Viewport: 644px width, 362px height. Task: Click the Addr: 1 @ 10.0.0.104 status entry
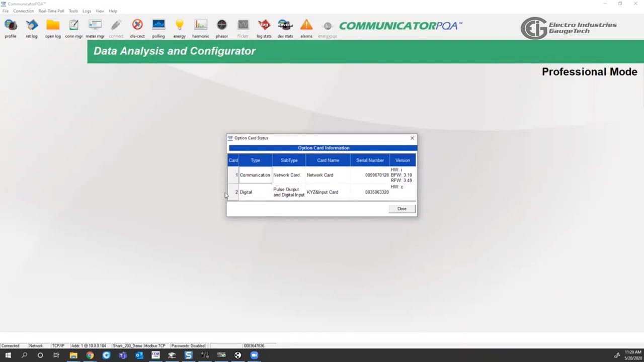[x=89, y=346]
